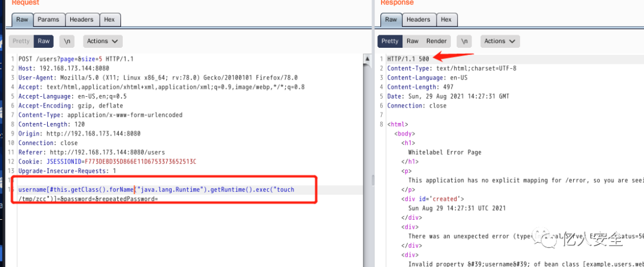Click the opening h1 tag in response
Viewport: 644px width, 267px height.
[x=408, y=143]
